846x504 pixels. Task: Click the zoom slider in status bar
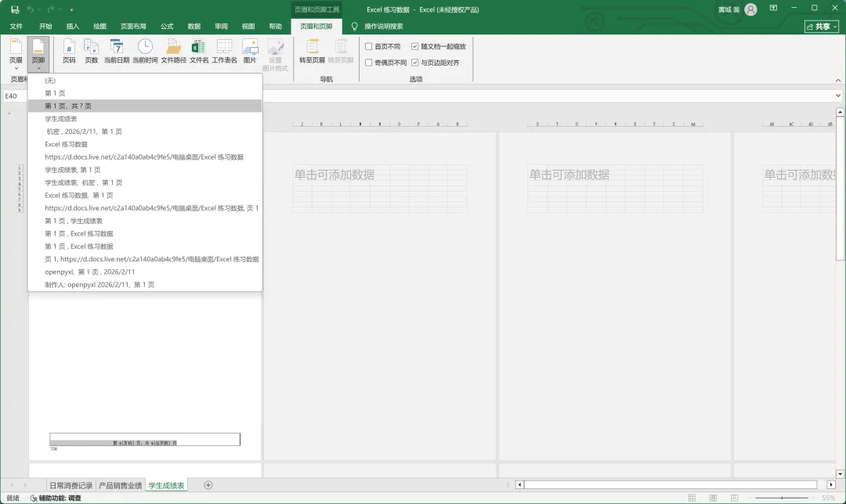pyautogui.click(x=782, y=498)
